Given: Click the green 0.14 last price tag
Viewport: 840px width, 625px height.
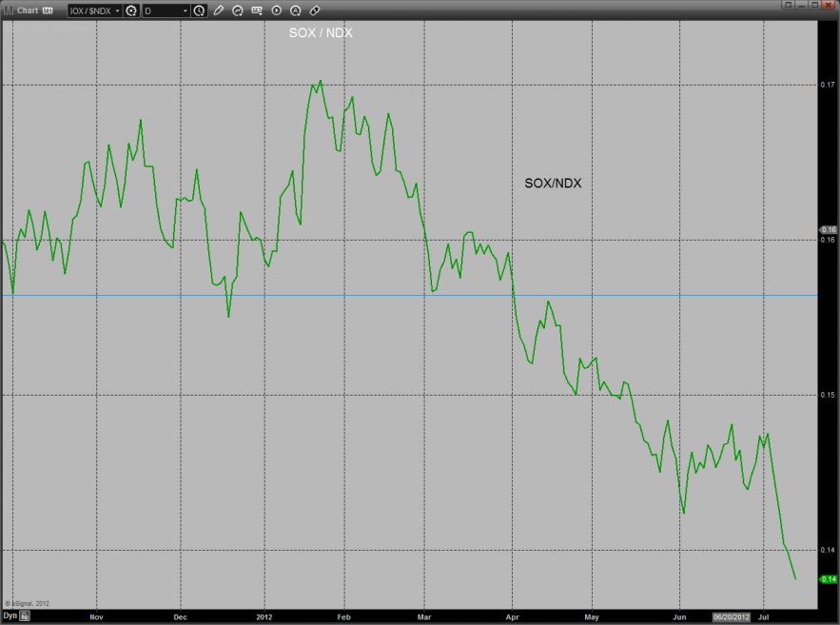Looking at the screenshot, I should [x=827, y=579].
